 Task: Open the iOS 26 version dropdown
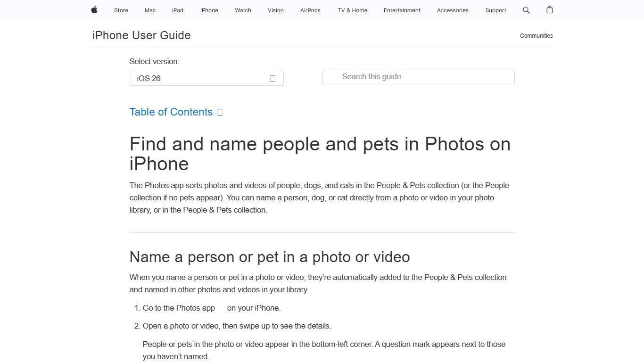pos(206,78)
